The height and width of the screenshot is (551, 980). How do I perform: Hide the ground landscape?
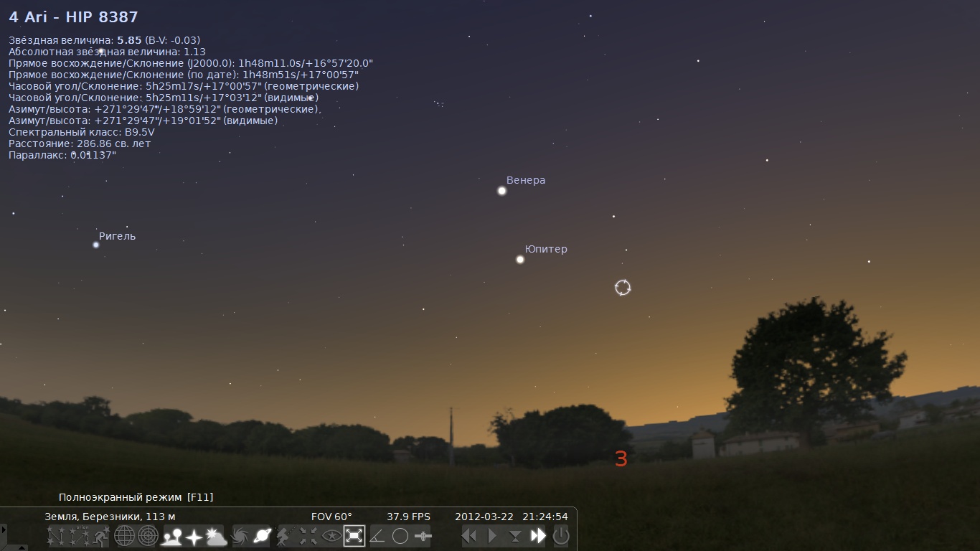pyautogui.click(x=171, y=536)
